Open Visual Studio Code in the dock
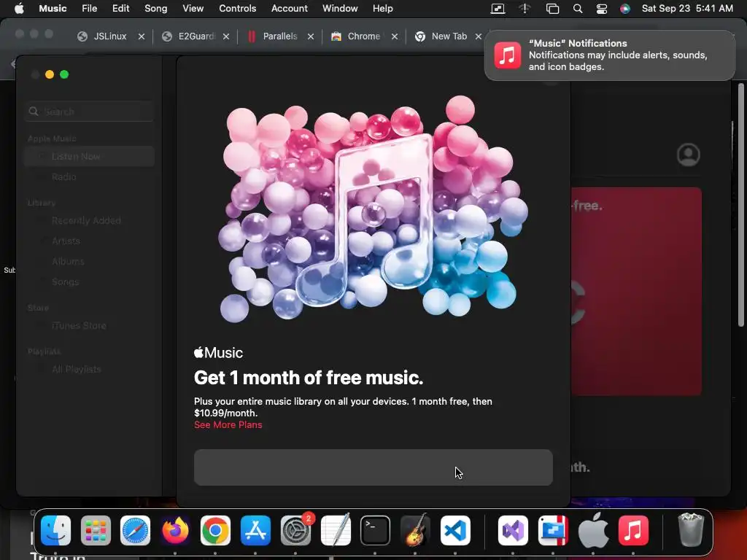 (x=455, y=530)
